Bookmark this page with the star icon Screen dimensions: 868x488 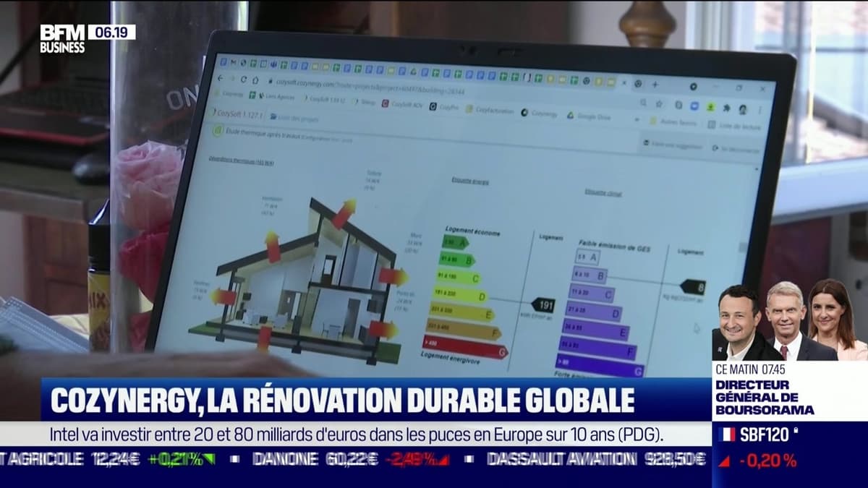658,104
